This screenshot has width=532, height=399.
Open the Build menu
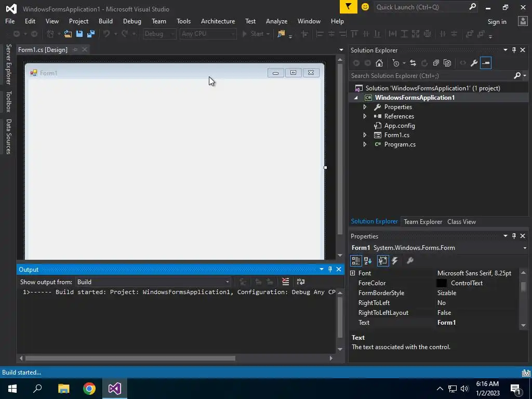coord(105,21)
